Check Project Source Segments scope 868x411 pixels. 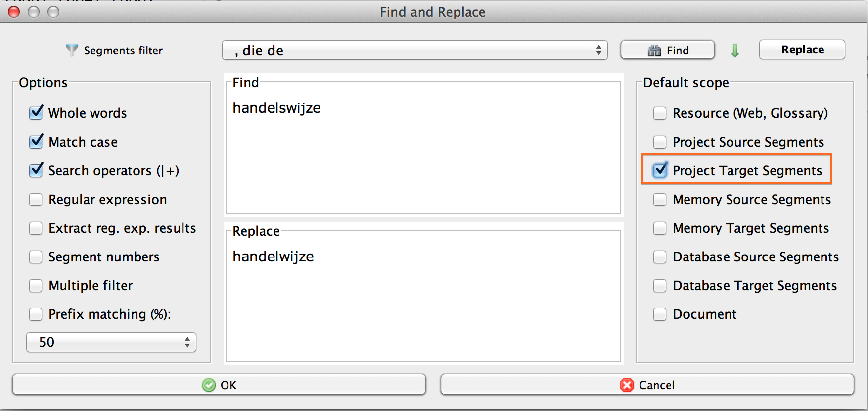pos(660,142)
